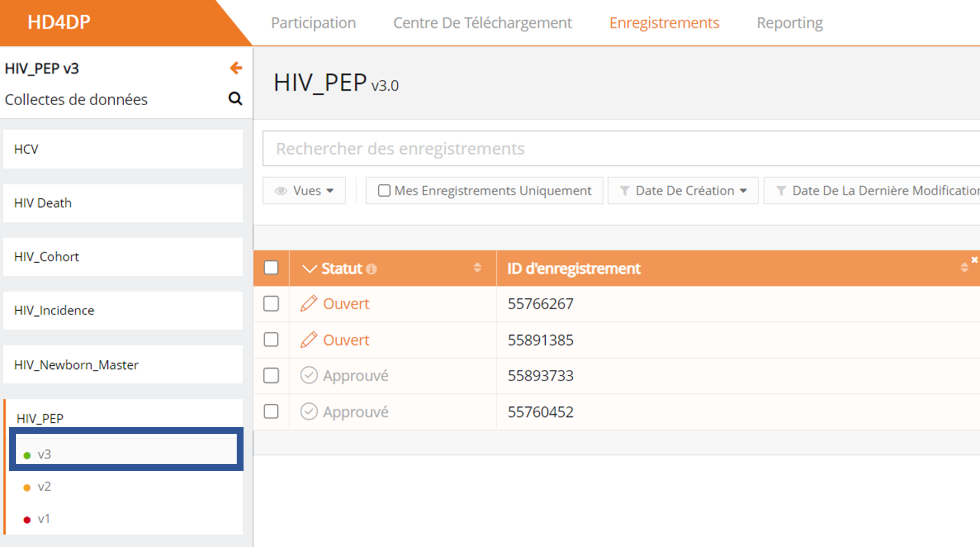The width and height of the screenshot is (980, 547).
Task: Expand the Date De Création filter
Action: pos(683,191)
